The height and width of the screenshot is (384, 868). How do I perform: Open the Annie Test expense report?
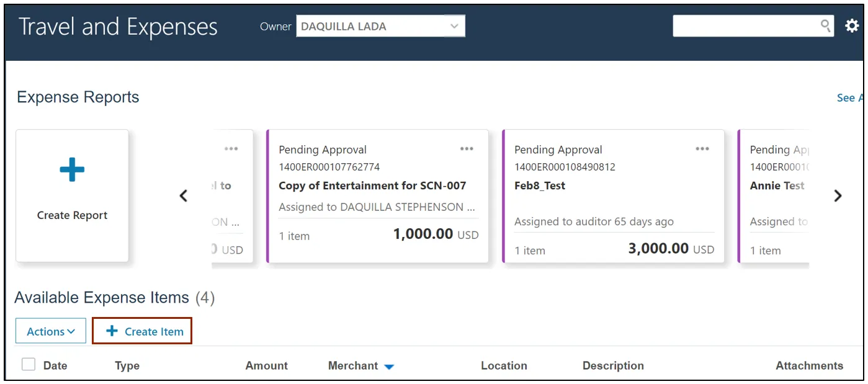tap(777, 185)
